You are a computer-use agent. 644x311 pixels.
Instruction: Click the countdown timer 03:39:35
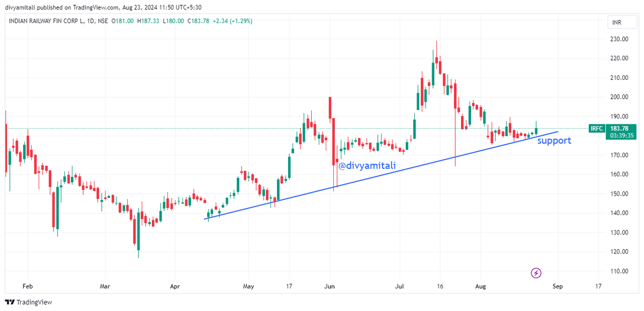coord(622,136)
